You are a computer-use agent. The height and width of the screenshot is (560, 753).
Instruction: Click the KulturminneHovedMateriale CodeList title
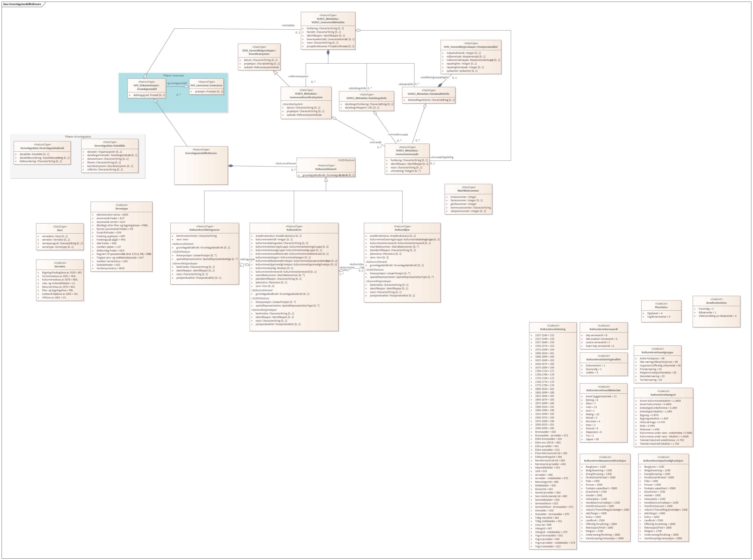coord(604,391)
